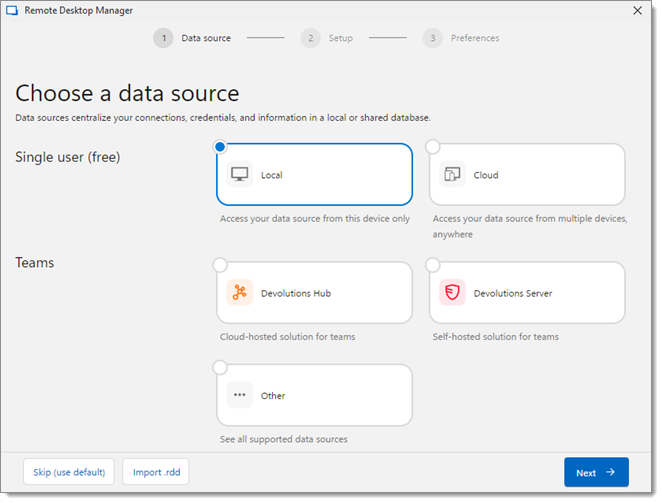Click 'See all supported data sources' text
Image resolution: width=662 pixels, height=503 pixels.
(x=283, y=439)
